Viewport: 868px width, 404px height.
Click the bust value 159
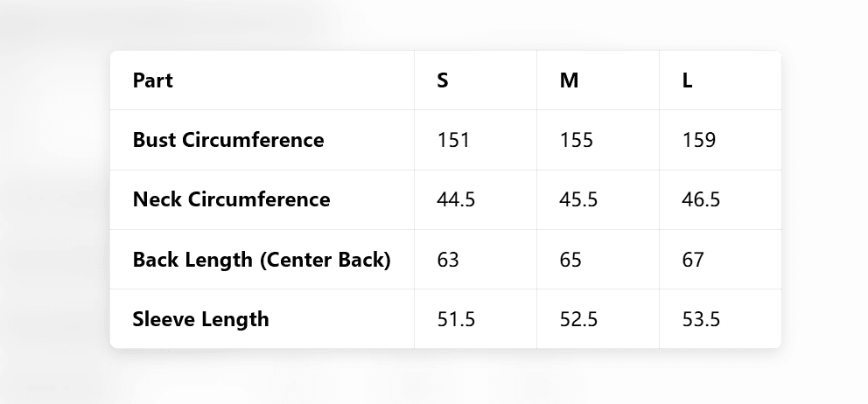698,140
